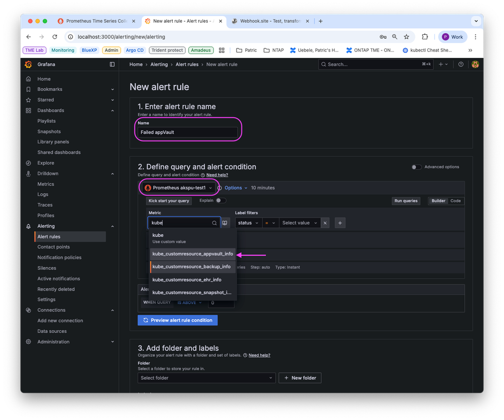Screen dimensions: 504x420
Task: Click the Run queries button
Action: coord(406,201)
